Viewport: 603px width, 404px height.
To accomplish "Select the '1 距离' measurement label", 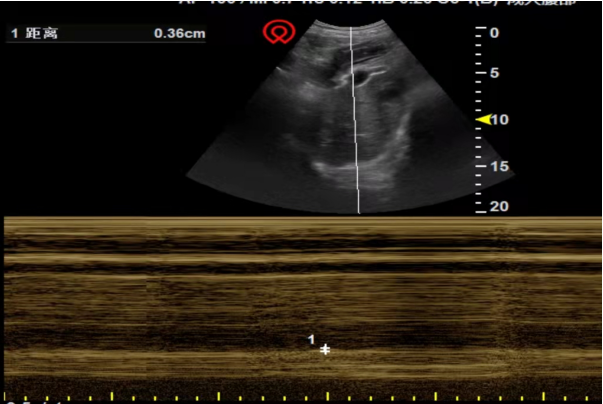I will pos(34,33).
